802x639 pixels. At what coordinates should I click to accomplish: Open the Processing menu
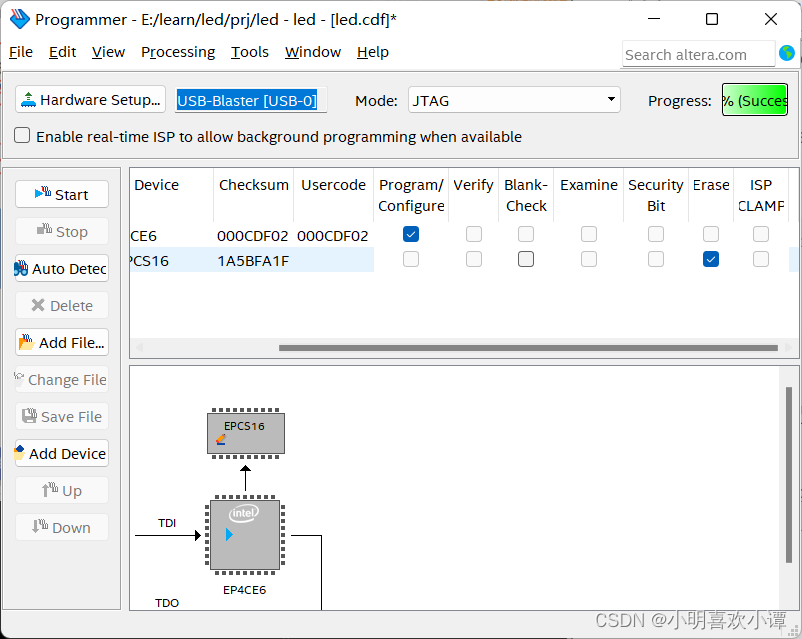click(178, 52)
